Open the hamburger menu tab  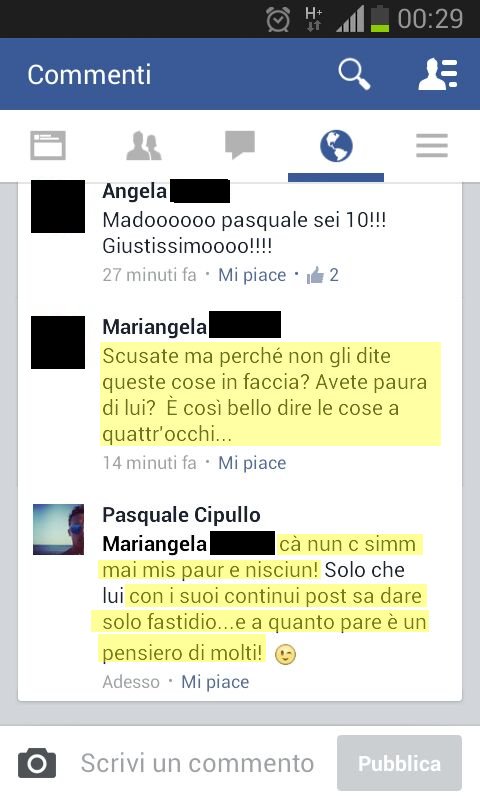(x=432, y=145)
